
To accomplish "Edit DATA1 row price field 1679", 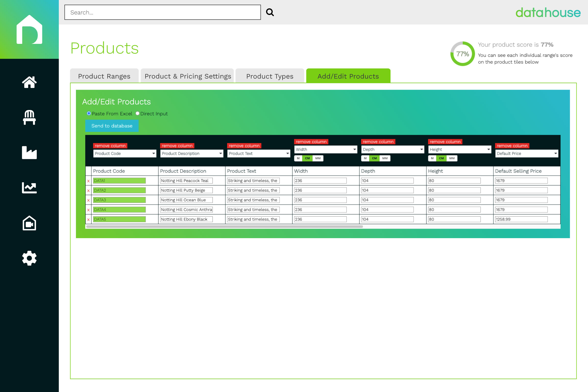I will (x=521, y=181).
